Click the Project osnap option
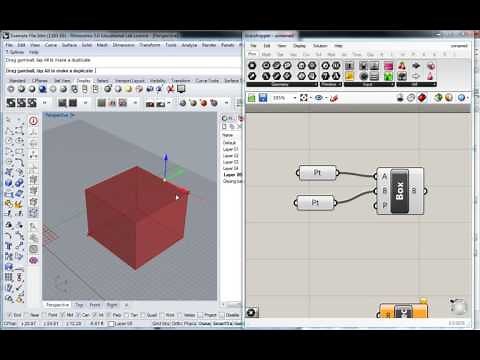This screenshot has height=360, width=480. [207, 315]
